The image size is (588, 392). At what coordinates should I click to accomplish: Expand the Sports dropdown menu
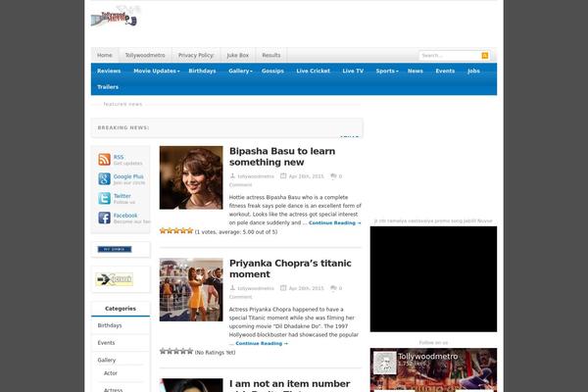387,71
